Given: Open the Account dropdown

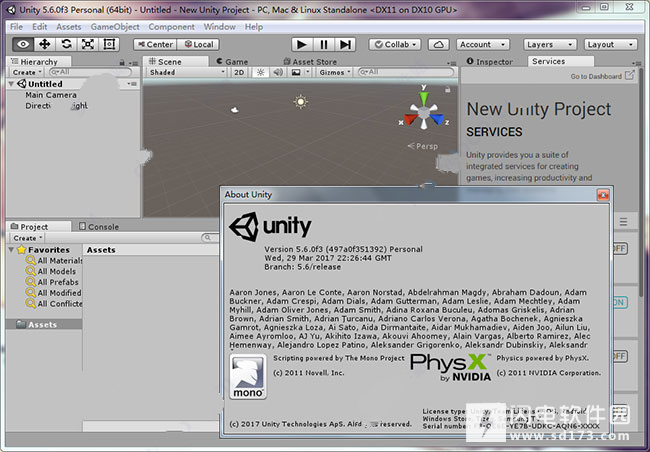Looking at the screenshot, I should pyautogui.click(x=483, y=44).
